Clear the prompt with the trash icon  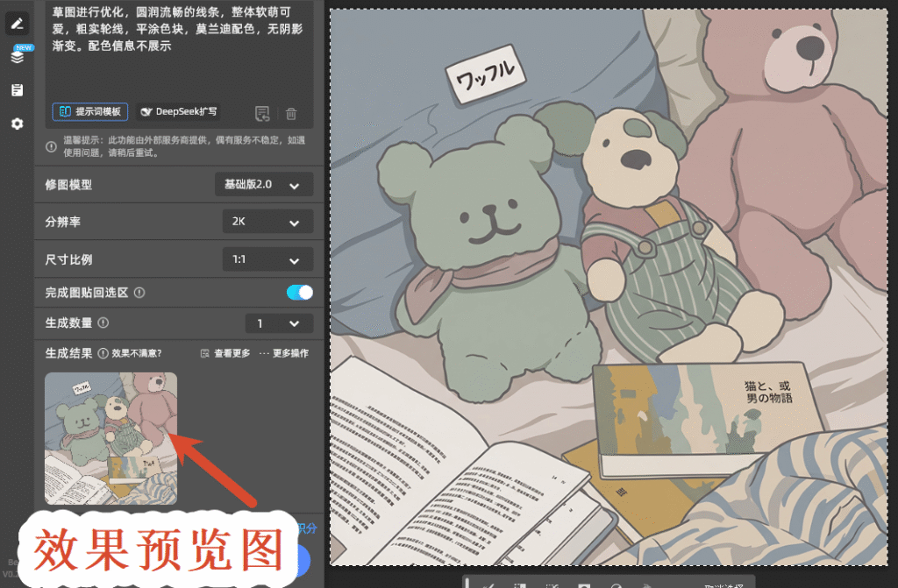point(291,113)
